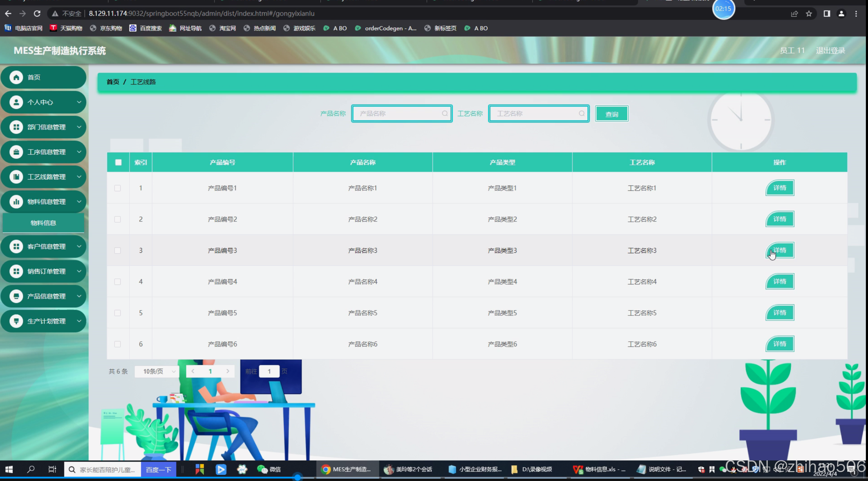Select the checkbox for row 4
The height and width of the screenshot is (481, 868).
pyautogui.click(x=118, y=282)
